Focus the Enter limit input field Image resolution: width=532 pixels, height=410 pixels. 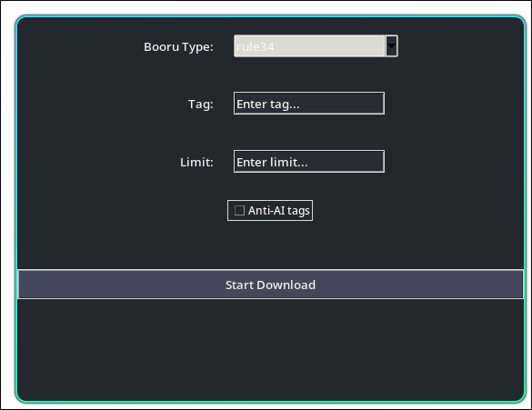309,162
